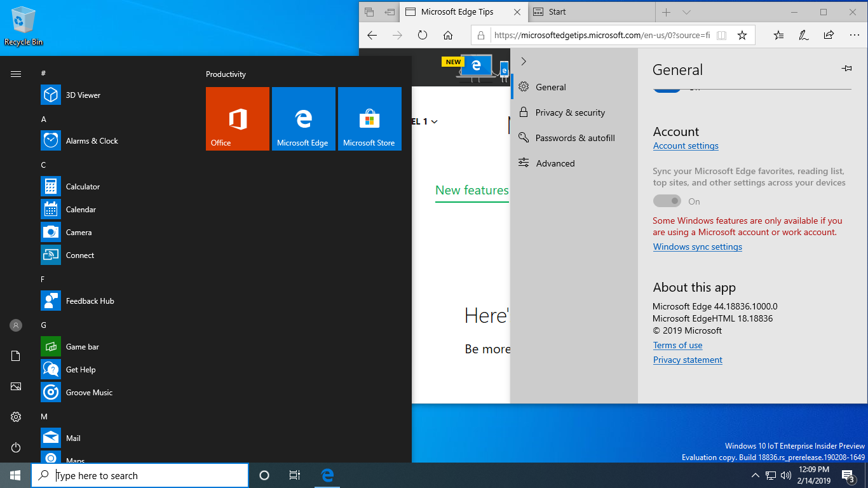Viewport: 868px width, 488px height.
Task: Open the Windows sync settings link
Action: click(697, 247)
